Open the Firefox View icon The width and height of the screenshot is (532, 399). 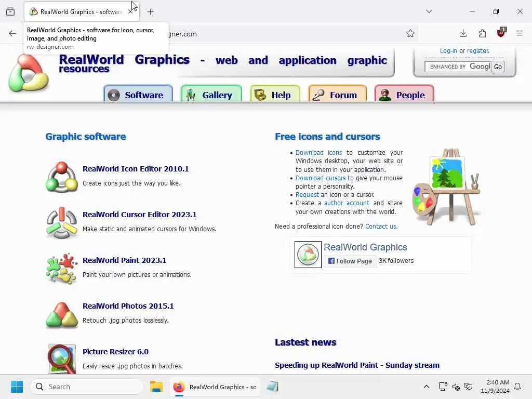pyautogui.click(x=10, y=12)
